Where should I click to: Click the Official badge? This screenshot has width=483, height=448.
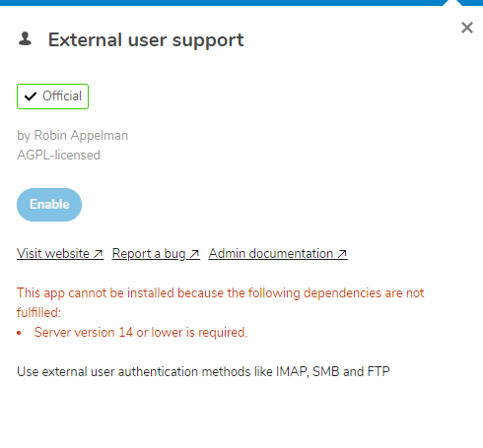pos(52,96)
